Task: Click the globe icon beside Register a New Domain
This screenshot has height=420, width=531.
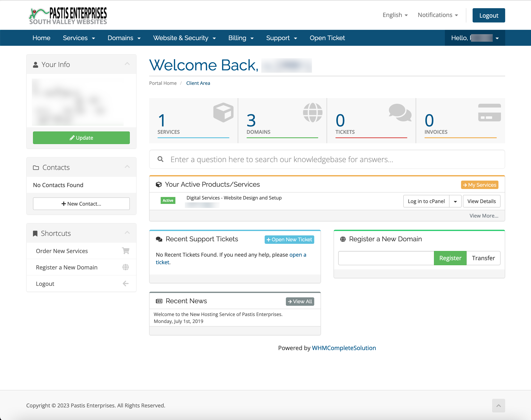Action: pyautogui.click(x=125, y=267)
